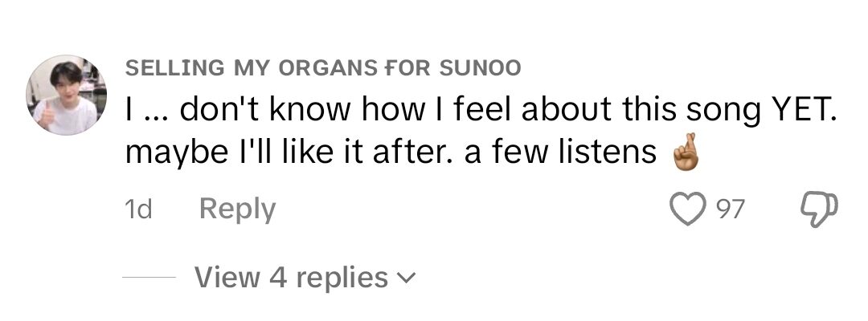
Task: Reply to this comment
Action: tap(236, 209)
